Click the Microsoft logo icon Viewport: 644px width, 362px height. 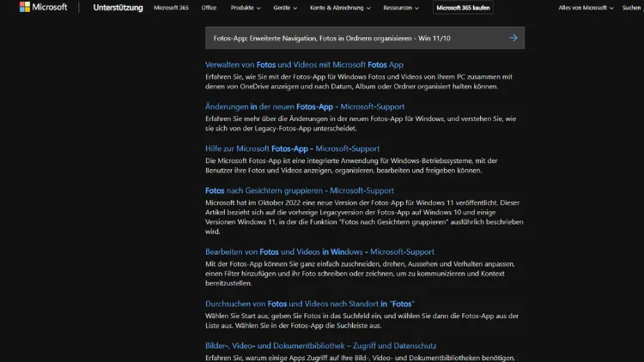(25, 7)
